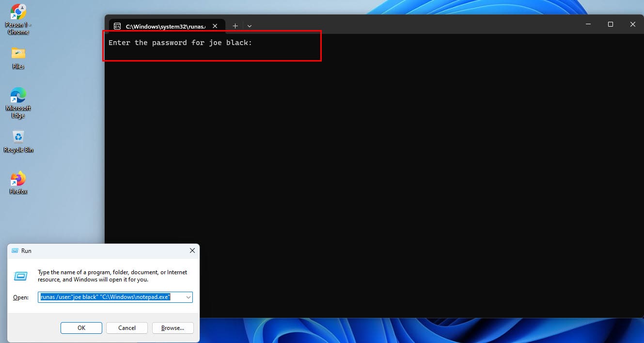The image size is (644, 343).
Task: Open the Person 1 Chrome desktop shortcut
Action: [18, 13]
